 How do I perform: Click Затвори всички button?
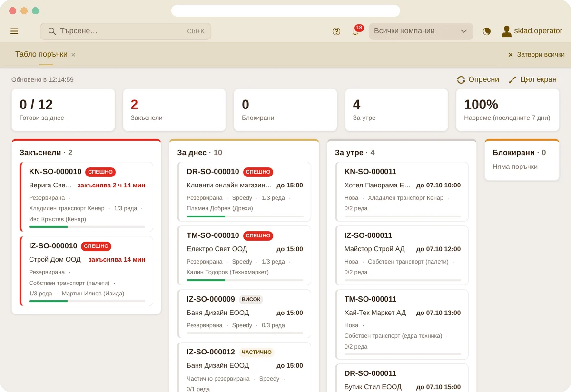(x=536, y=55)
